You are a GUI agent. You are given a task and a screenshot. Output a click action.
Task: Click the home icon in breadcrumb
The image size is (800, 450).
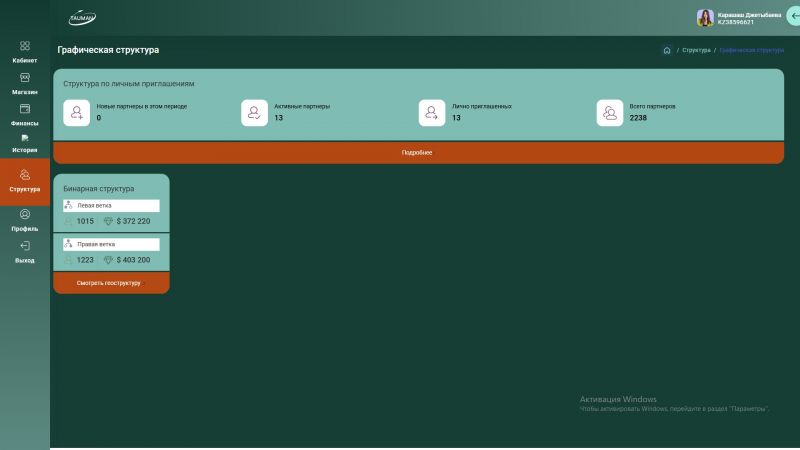pyautogui.click(x=667, y=50)
